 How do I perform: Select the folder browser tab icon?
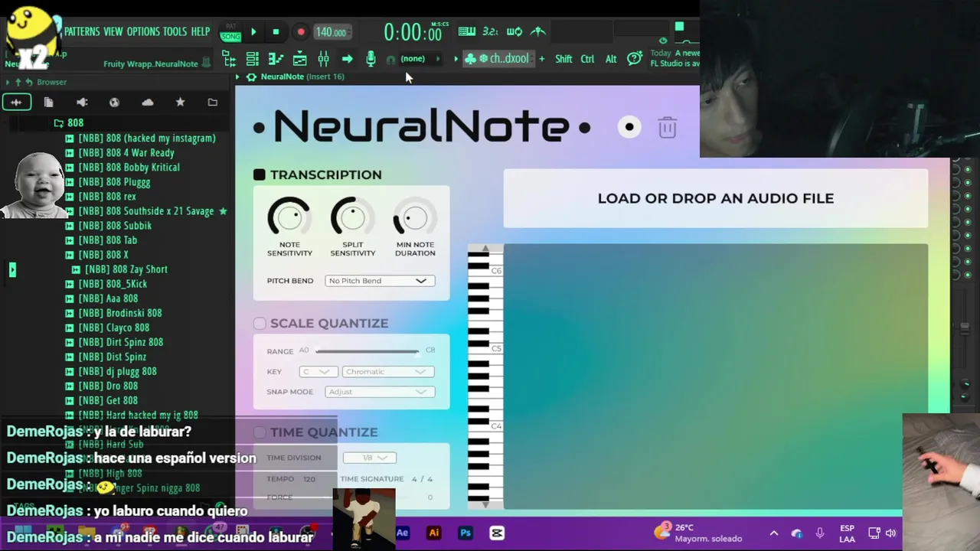pos(213,103)
